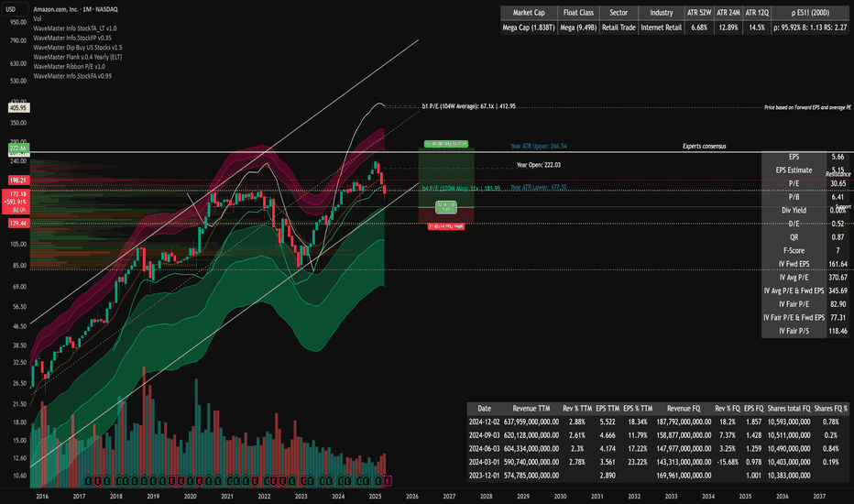Click the Year ATR Upper: 266.54 label
854x504 pixels.
pyautogui.click(x=538, y=146)
